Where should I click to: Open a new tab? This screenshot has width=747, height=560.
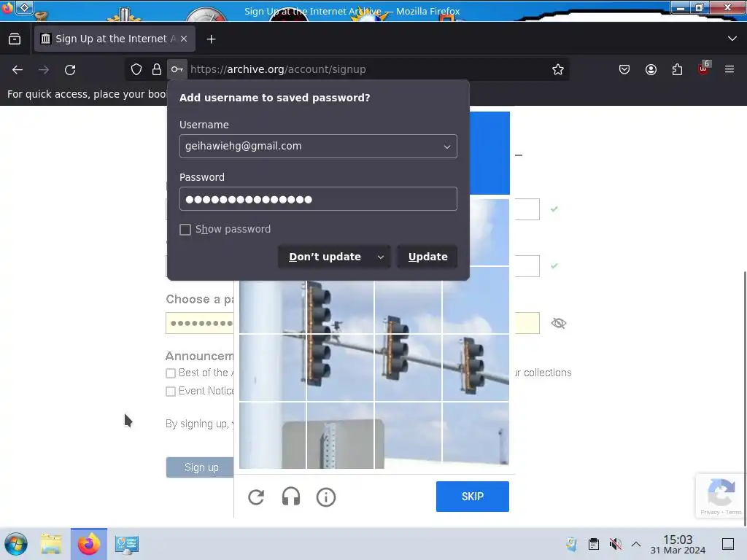[211, 39]
